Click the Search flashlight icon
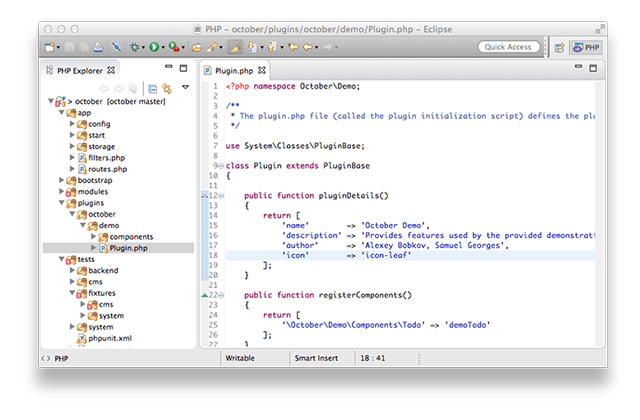 click(x=212, y=47)
